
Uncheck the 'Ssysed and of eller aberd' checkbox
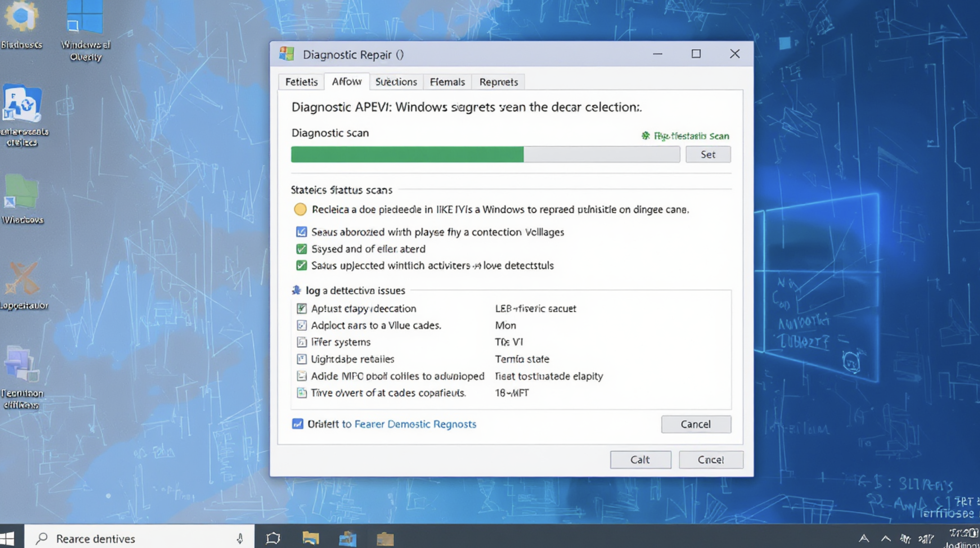click(x=301, y=249)
